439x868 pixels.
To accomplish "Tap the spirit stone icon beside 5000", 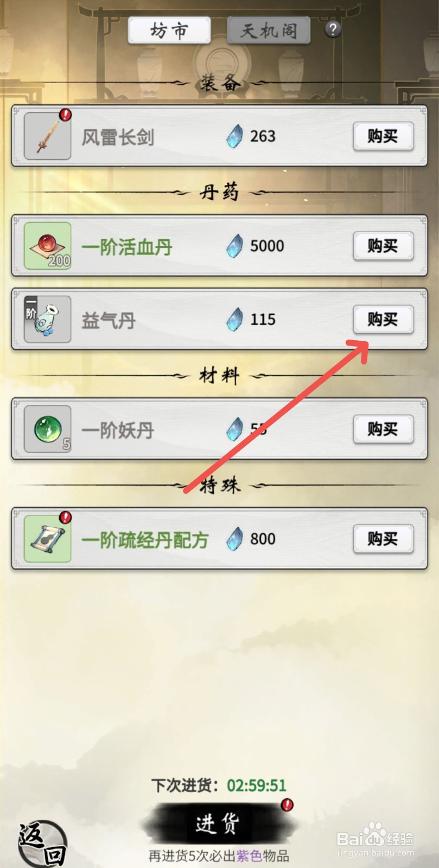I will pos(234,246).
